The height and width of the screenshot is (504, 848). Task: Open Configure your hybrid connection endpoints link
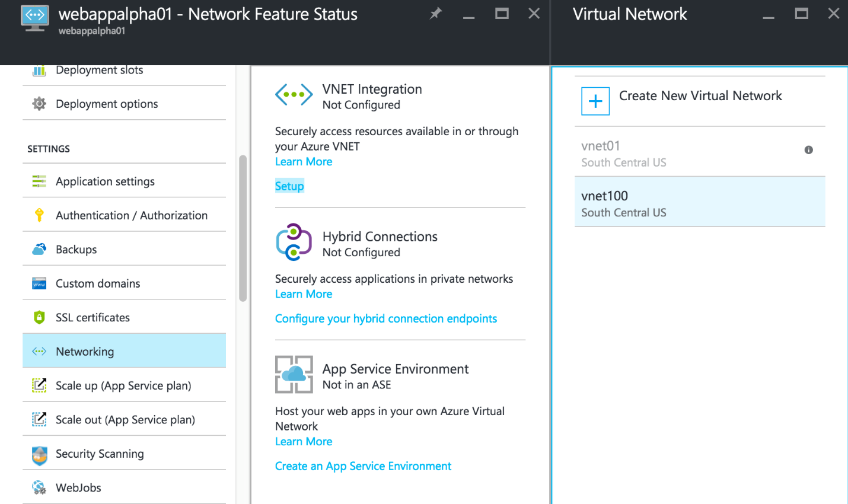(x=385, y=318)
